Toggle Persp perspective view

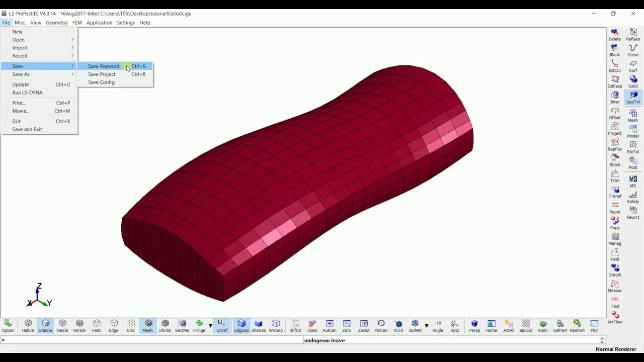pyautogui.click(x=474, y=326)
